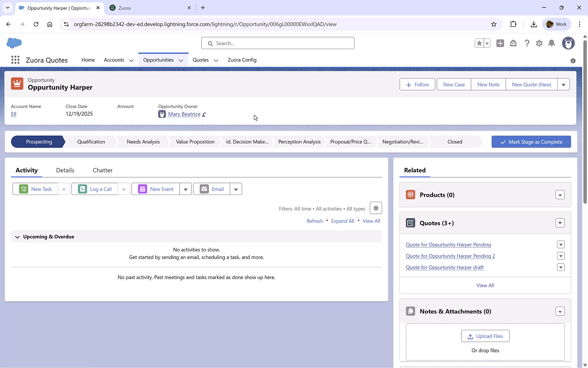
Task: Click the favorites star icon
Action: tap(479, 43)
